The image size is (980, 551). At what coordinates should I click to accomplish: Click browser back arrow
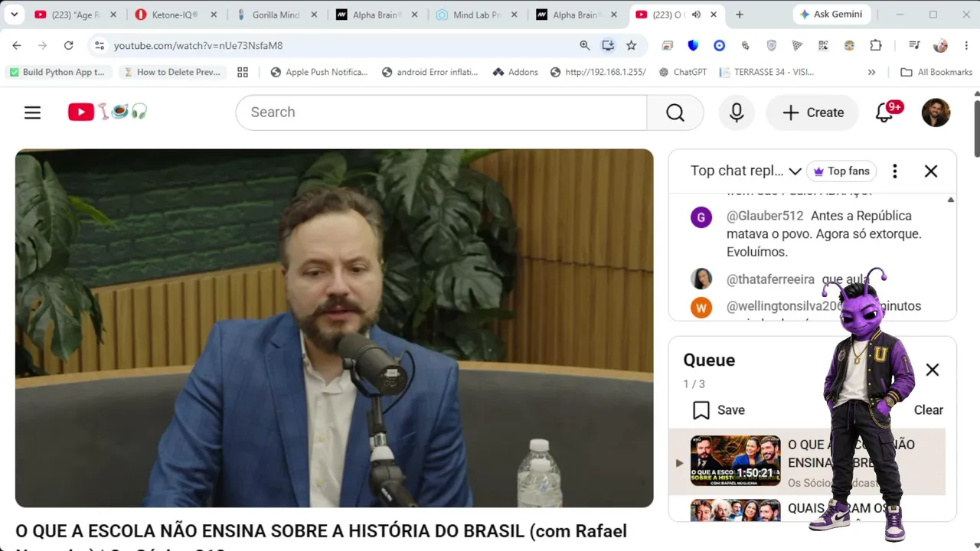coord(17,45)
